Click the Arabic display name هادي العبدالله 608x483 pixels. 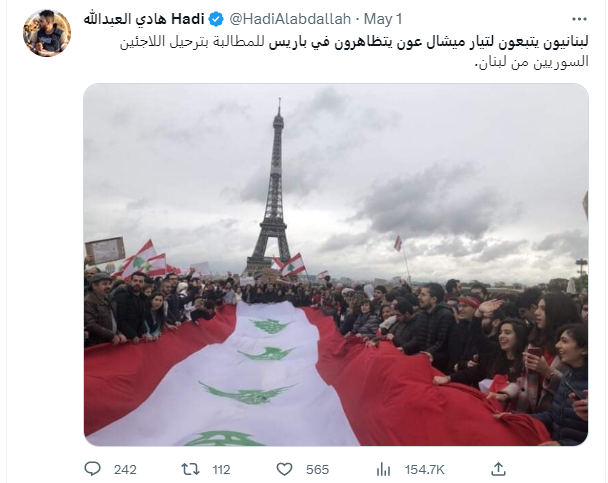point(125,19)
